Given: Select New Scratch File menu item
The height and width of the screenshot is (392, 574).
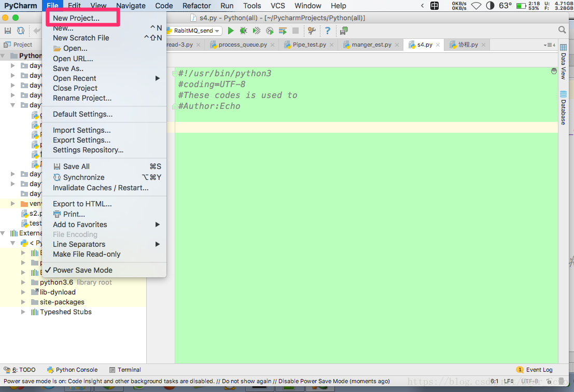Looking at the screenshot, I should (104, 38).
